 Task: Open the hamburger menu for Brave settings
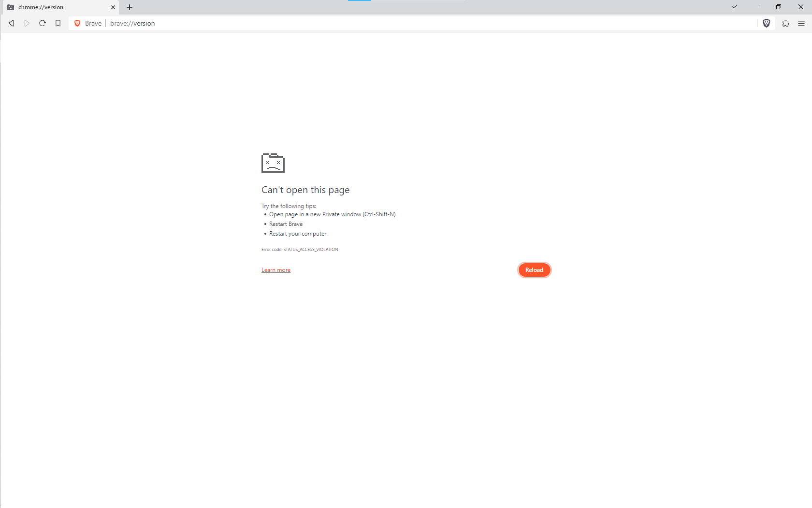coord(801,23)
